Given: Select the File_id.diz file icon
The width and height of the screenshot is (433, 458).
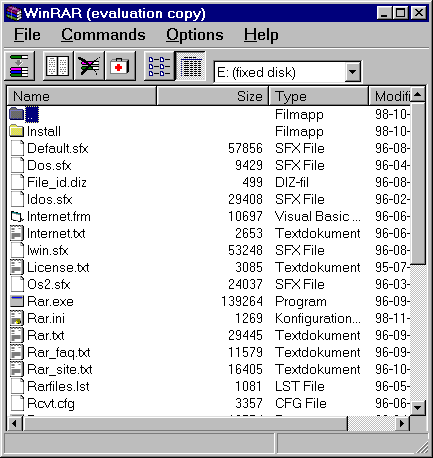Looking at the screenshot, I should pos(17,182).
